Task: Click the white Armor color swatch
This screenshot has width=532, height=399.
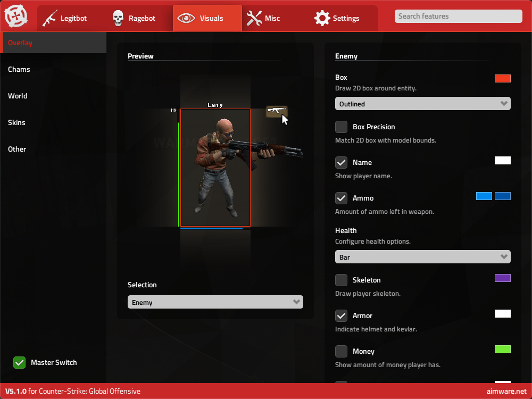Action: point(503,313)
